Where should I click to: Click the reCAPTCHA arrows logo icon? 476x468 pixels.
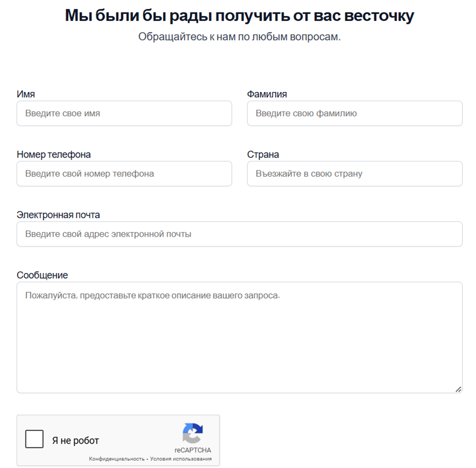coord(193,433)
